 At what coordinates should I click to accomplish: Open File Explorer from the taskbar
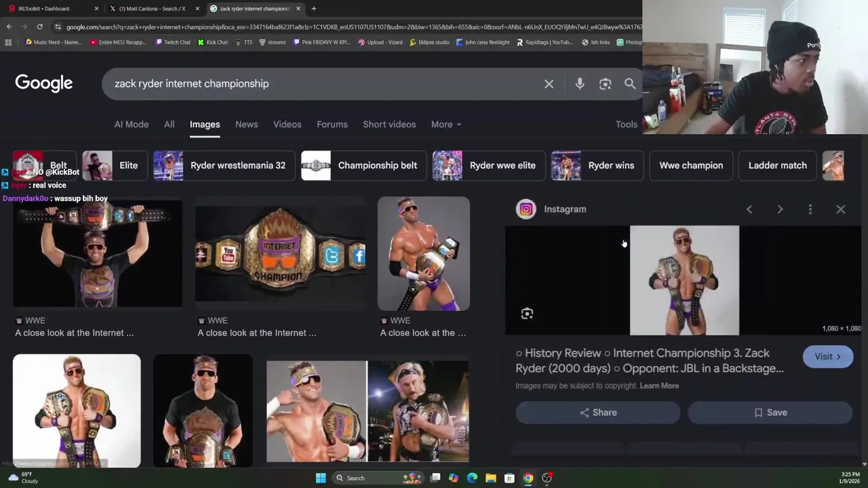[x=491, y=478]
